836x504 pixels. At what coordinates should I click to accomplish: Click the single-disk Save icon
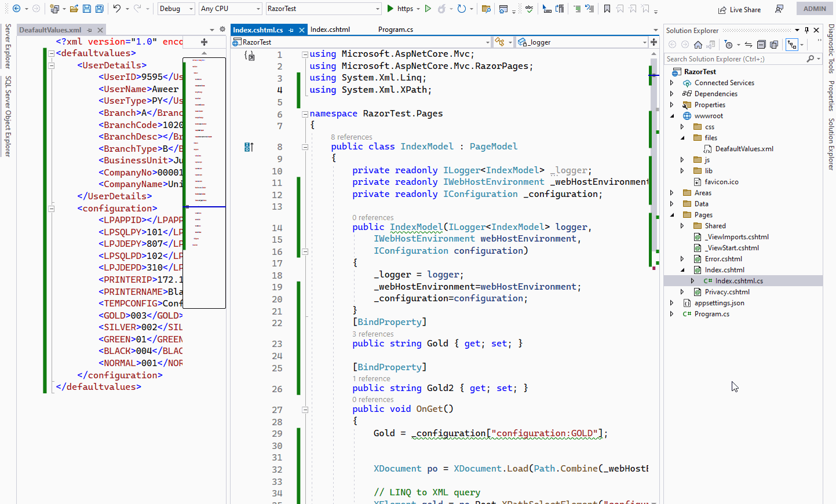pyautogui.click(x=86, y=9)
